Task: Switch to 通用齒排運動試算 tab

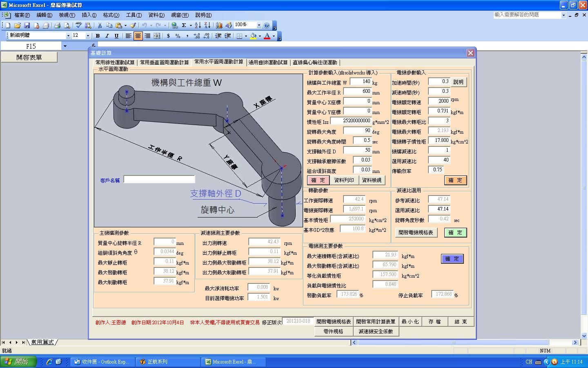Action: click(268, 63)
